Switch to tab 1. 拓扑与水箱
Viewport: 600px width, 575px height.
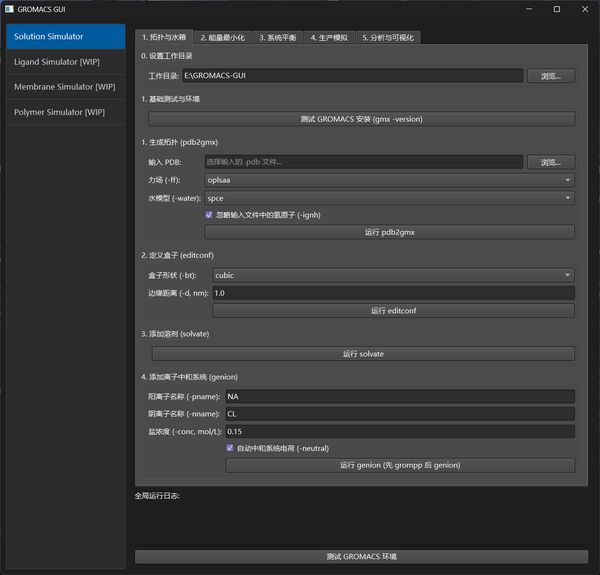click(164, 37)
